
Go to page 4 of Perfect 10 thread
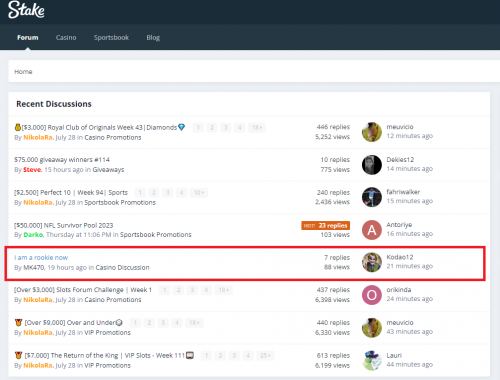pos(181,192)
